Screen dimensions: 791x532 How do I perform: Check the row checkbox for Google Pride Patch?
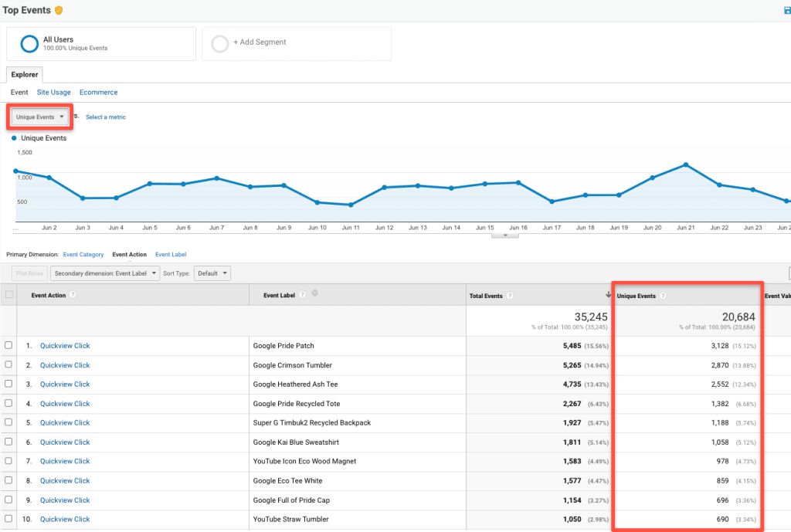click(x=10, y=345)
